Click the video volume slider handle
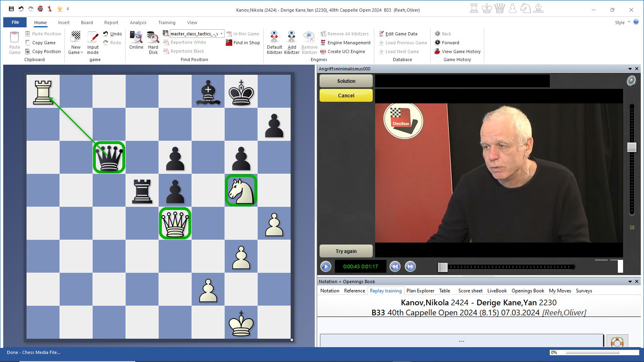The width and height of the screenshot is (644, 362). click(x=632, y=147)
